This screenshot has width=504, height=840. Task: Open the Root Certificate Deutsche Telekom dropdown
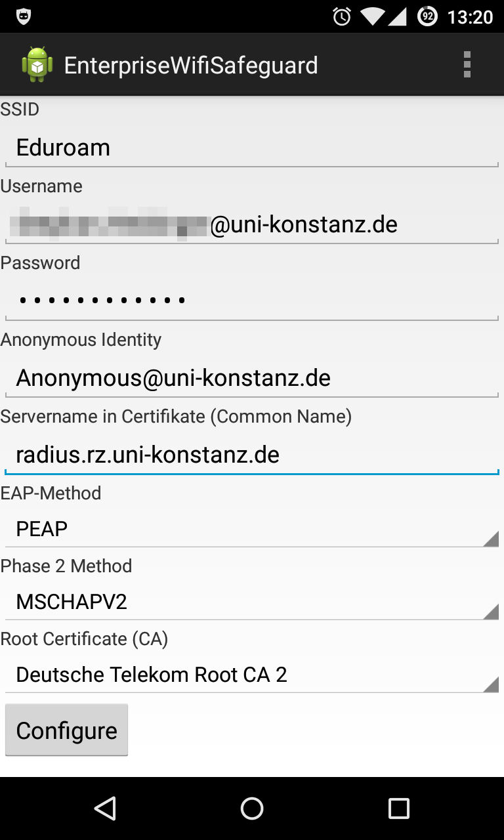tap(252, 675)
